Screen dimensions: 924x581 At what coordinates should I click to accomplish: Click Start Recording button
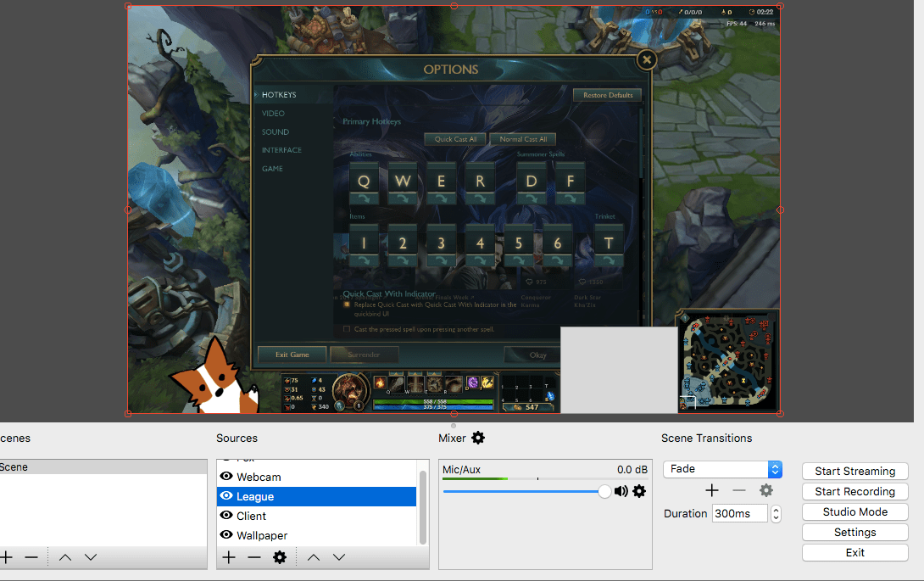[855, 491]
